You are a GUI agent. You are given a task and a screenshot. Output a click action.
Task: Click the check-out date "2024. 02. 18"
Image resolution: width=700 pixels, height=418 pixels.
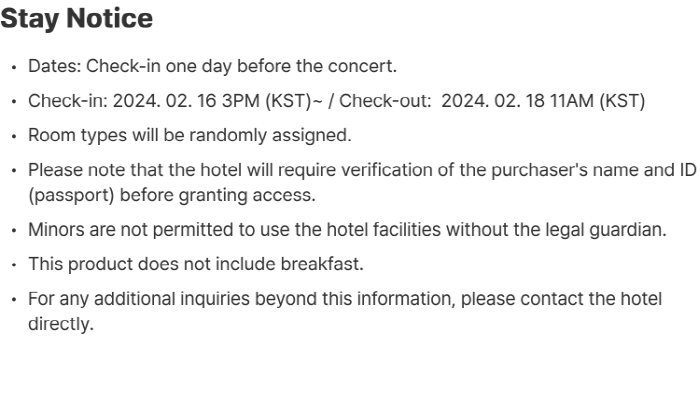[x=488, y=100]
